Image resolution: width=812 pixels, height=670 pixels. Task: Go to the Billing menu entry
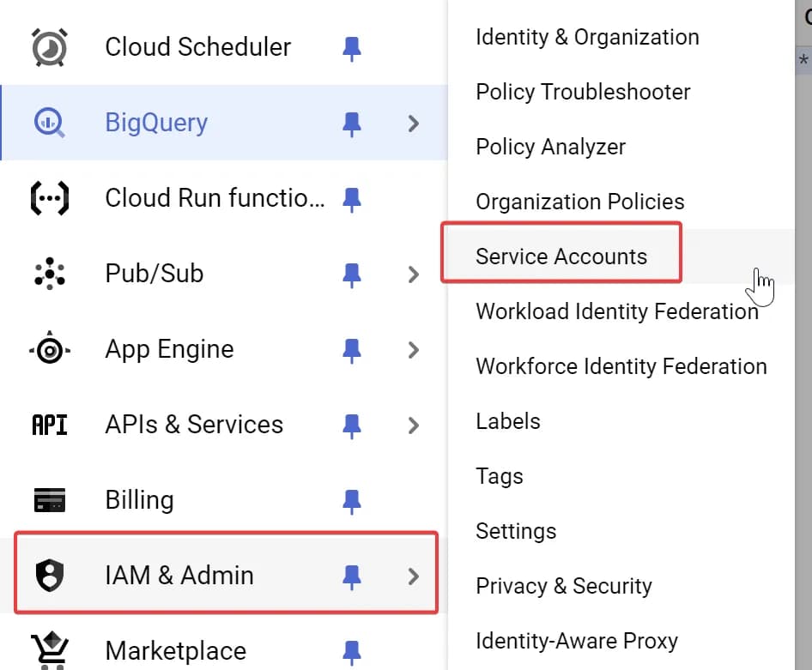(x=224, y=500)
